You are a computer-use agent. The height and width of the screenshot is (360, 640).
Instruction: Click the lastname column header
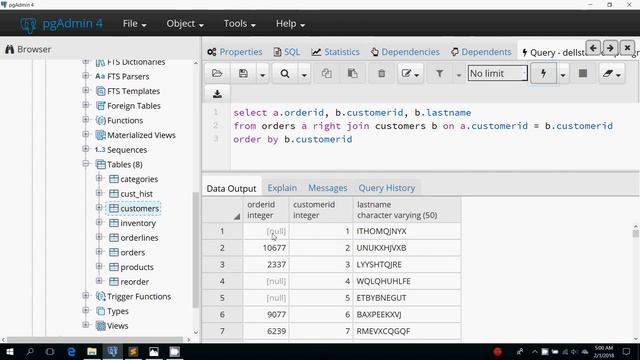407,210
